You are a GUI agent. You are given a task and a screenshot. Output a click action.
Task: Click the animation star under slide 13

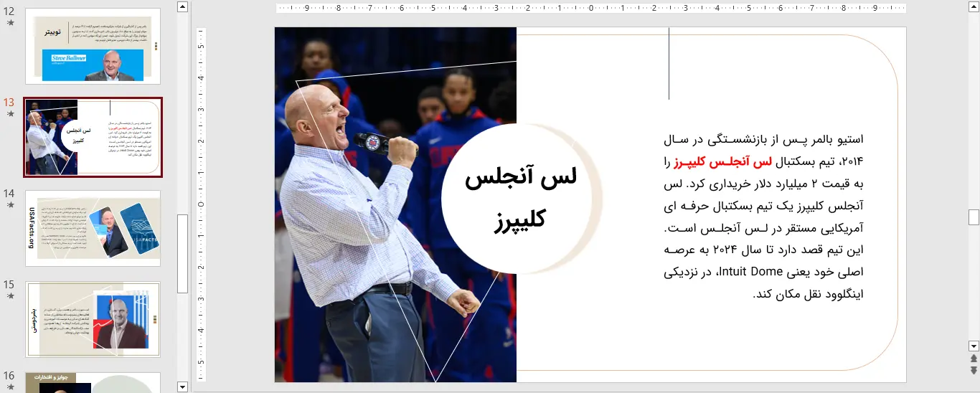pos(9,114)
